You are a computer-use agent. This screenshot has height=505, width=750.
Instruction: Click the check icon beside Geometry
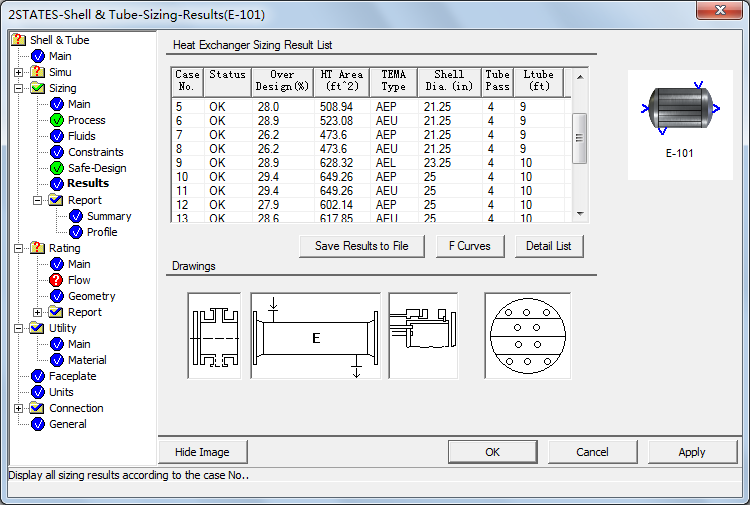(x=56, y=296)
